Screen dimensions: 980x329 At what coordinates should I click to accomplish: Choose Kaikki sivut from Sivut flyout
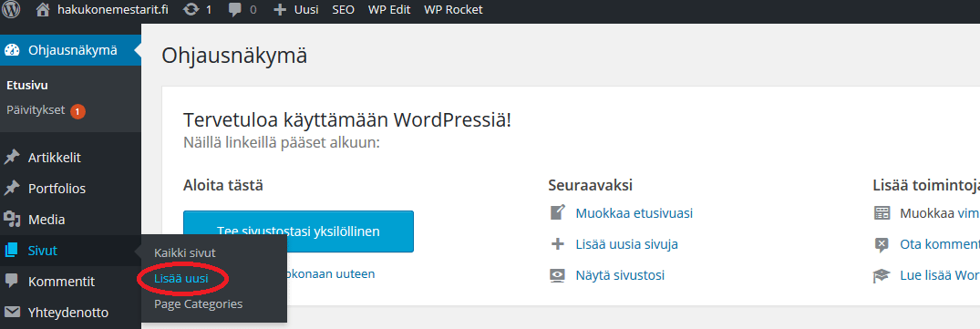(x=184, y=252)
